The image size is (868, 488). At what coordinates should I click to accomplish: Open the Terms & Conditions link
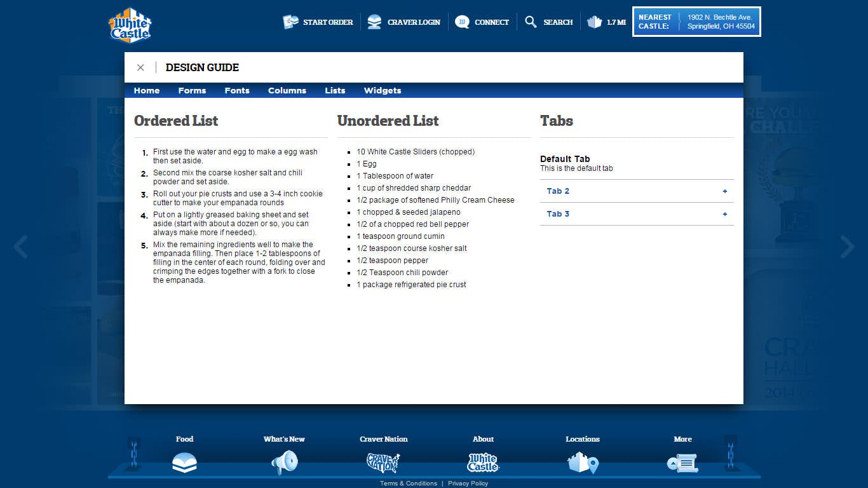(x=409, y=484)
